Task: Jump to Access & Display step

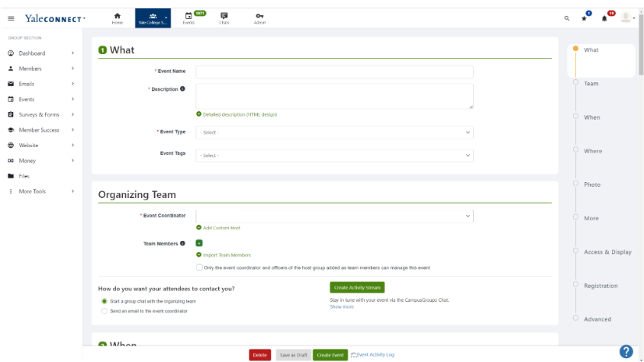Action: pyautogui.click(x=607, y=252)
